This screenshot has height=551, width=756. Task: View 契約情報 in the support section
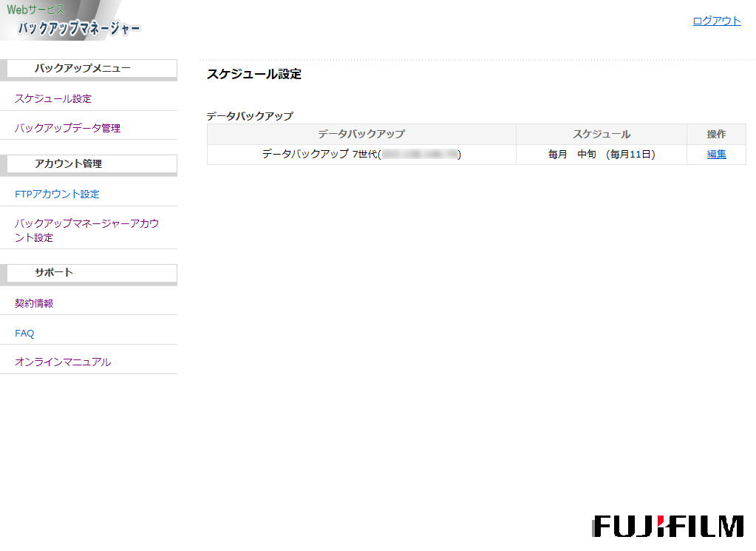point(33,302)
